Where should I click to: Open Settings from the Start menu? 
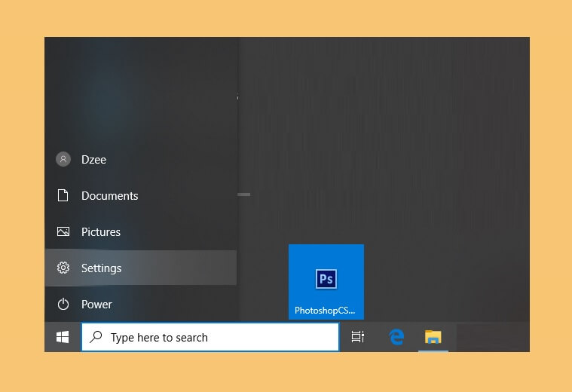click(141, 268)
